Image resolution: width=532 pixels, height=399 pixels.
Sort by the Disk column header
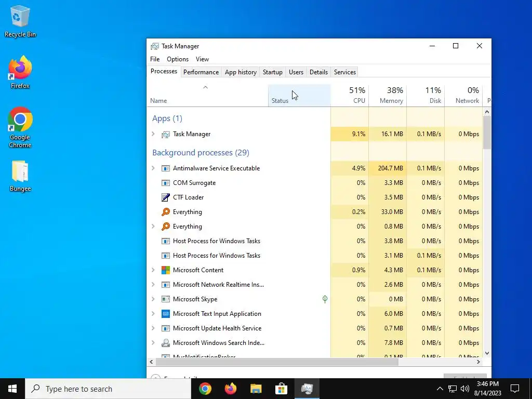(x=425, y=96)
